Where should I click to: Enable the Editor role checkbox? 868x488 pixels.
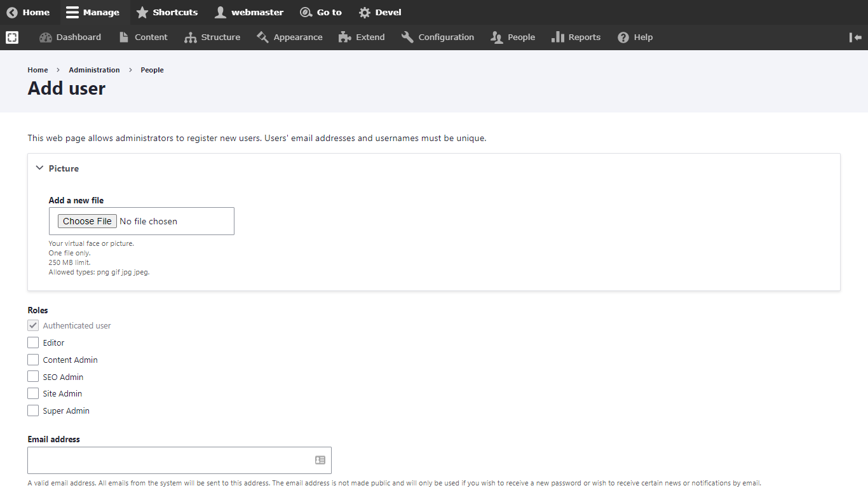[33, 342]
